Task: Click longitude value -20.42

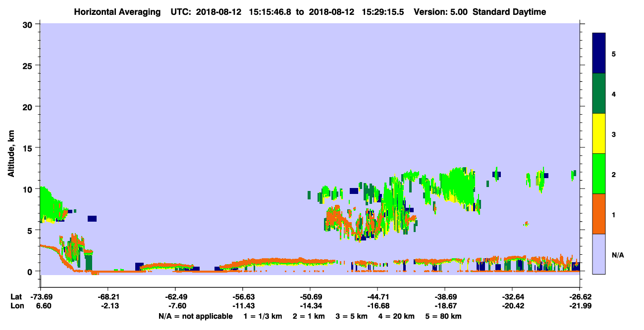Action: [512, 306]
